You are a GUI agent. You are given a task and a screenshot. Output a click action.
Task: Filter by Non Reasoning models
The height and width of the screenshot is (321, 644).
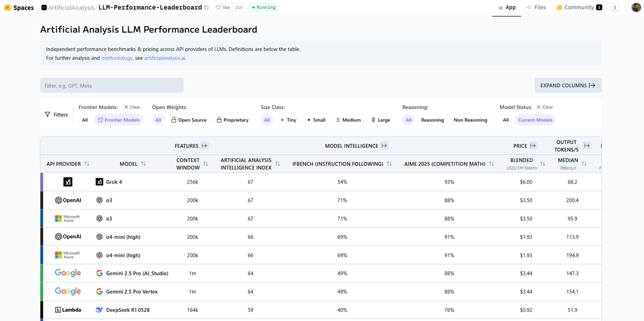coord(471,120)
